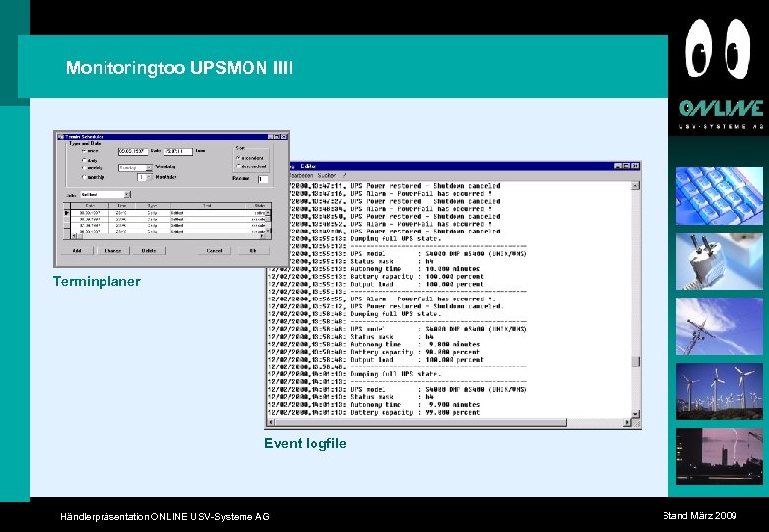Click Editor vertical scrollbar down arrow

(635, 414)
